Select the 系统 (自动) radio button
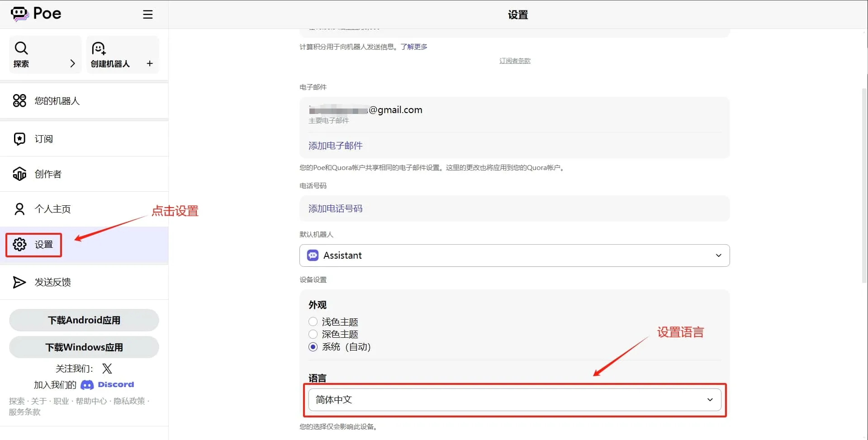This screenshot has width=868, height=440. pyautogui.click(x=313, y=347)
